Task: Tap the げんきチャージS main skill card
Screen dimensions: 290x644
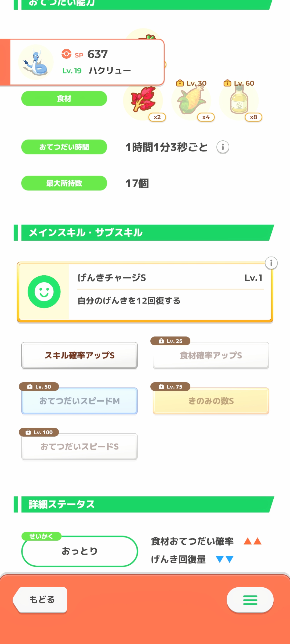Action: [169, 292]
